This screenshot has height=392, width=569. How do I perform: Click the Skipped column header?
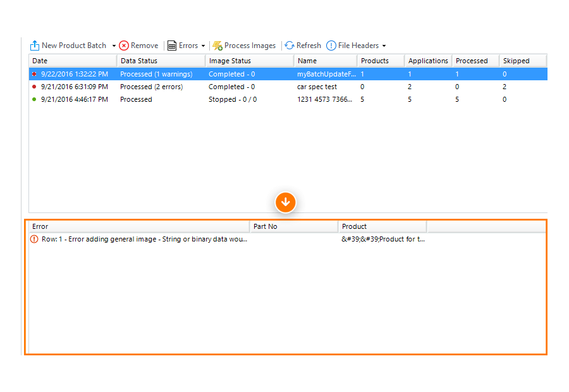(x=522, y=61)
